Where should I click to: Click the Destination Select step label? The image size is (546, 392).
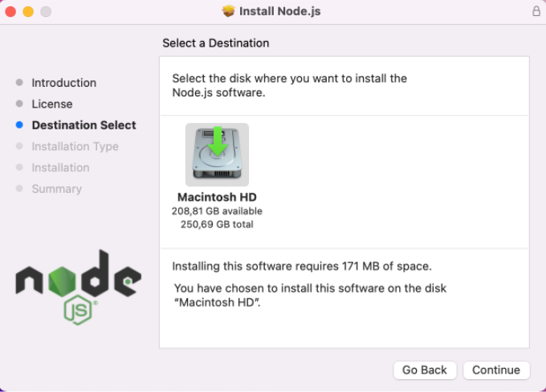pos(84,125)
